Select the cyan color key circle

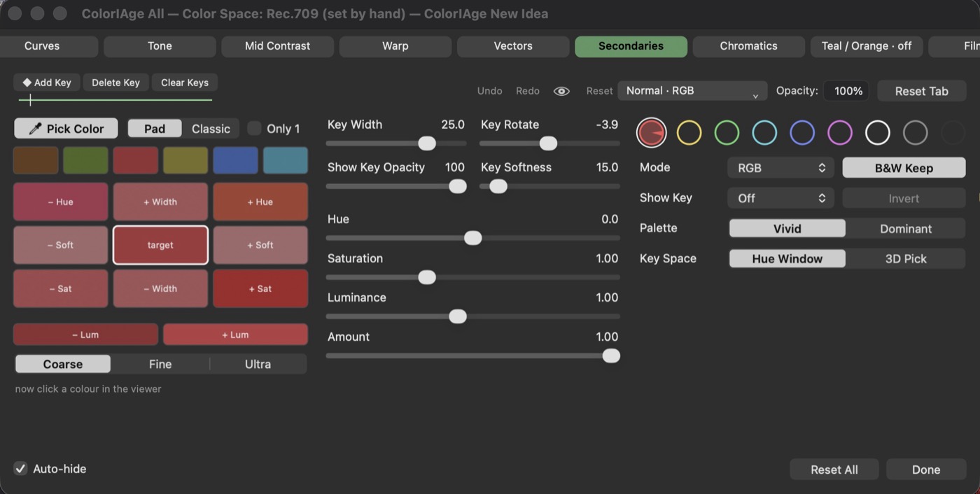[764, 132]
